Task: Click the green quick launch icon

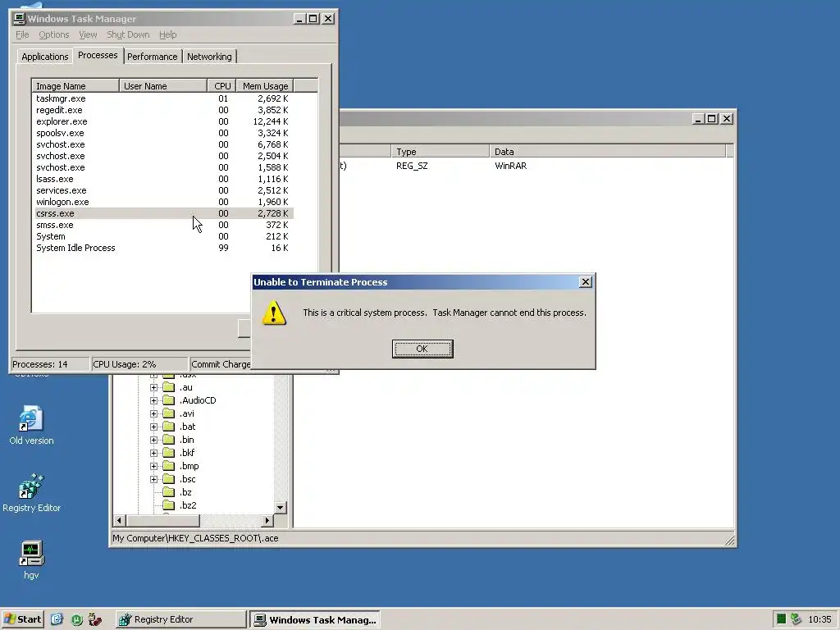Action: tap(76, 619)
